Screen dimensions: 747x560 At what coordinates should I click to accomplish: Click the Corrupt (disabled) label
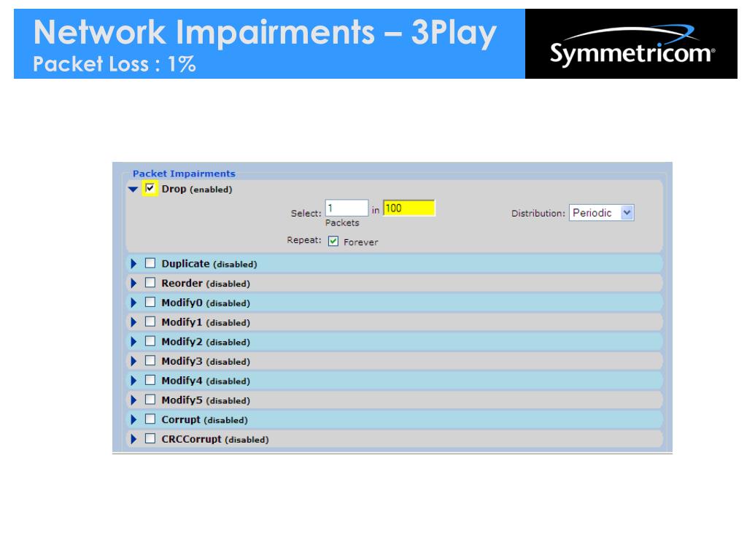coord(204,420)
